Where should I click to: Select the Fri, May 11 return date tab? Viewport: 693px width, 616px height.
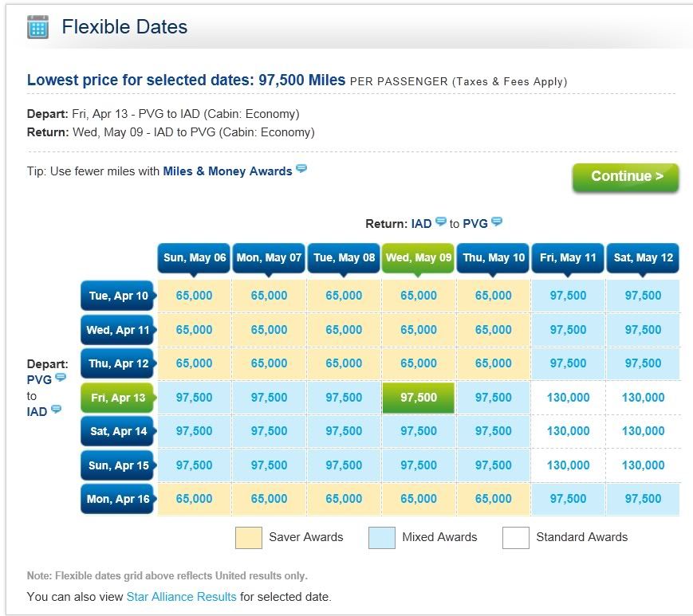pos(568,258)
